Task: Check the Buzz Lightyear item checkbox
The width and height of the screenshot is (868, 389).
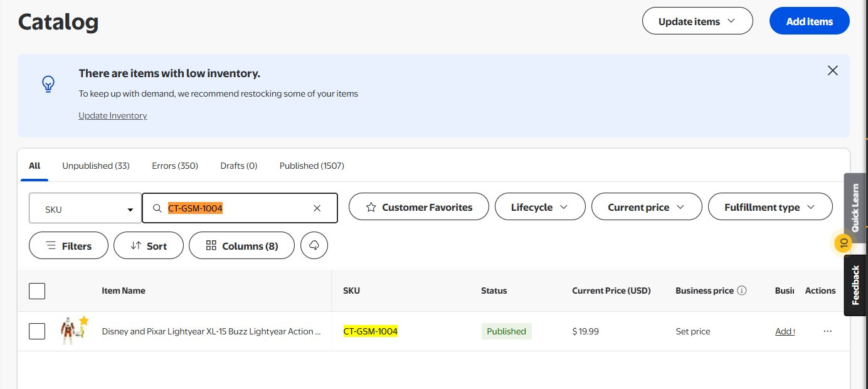Action: tap(37, 331)
